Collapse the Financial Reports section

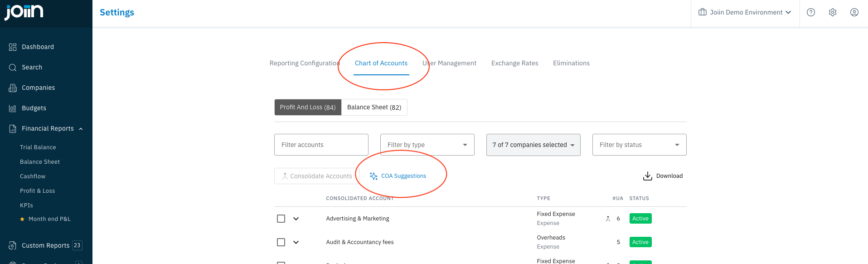pyautogui.click(x=81, y=129)
